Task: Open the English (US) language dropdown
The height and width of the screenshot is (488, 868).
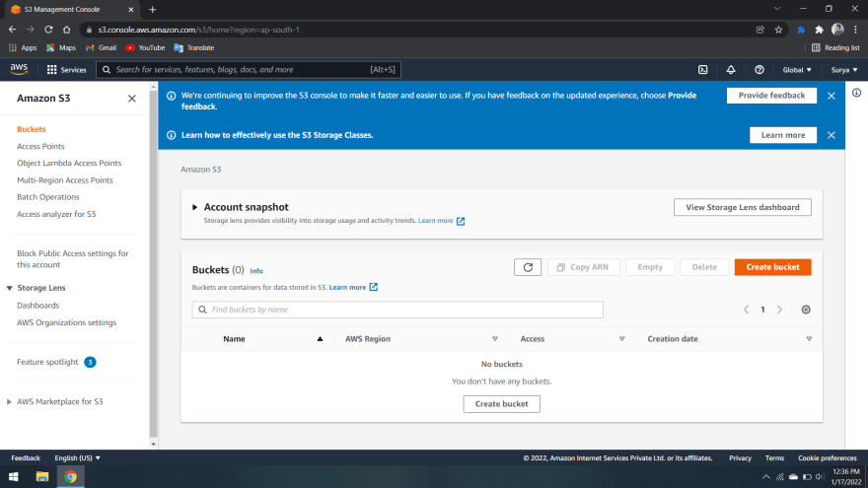Action: 78,457
